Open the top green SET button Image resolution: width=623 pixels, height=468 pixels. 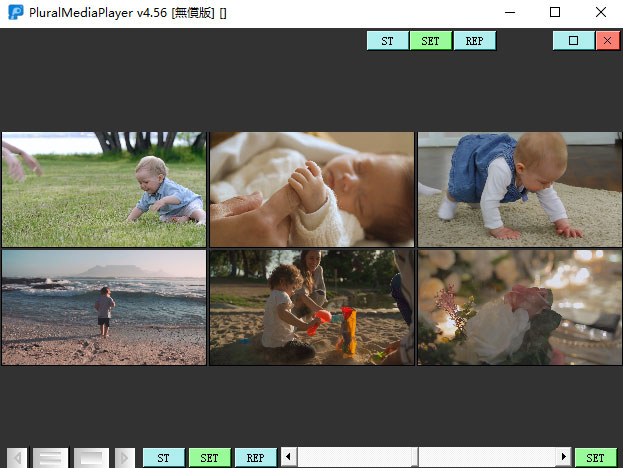click(430, 41)
